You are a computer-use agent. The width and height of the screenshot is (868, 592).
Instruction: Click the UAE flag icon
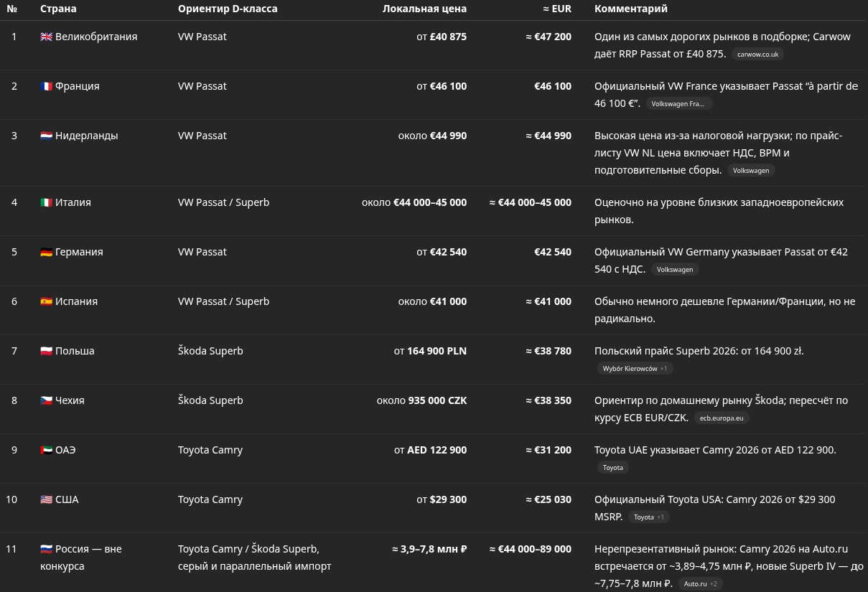pyautogui.click(x=46, y=450)
